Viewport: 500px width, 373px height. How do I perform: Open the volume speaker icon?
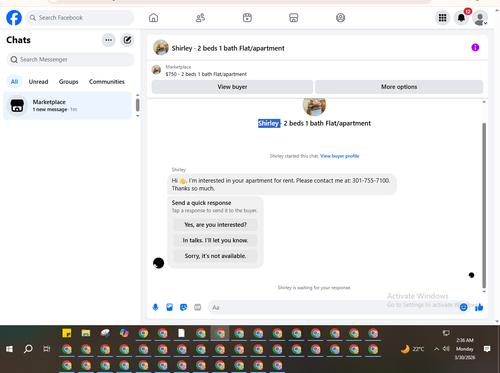[x=446, y=349]
